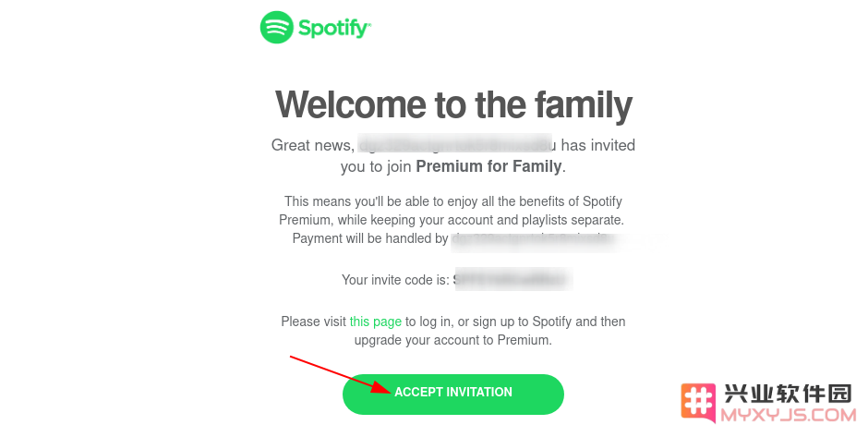
Task: Click the 'upgrade your account to Premium' line
Action: pos(453,340)
